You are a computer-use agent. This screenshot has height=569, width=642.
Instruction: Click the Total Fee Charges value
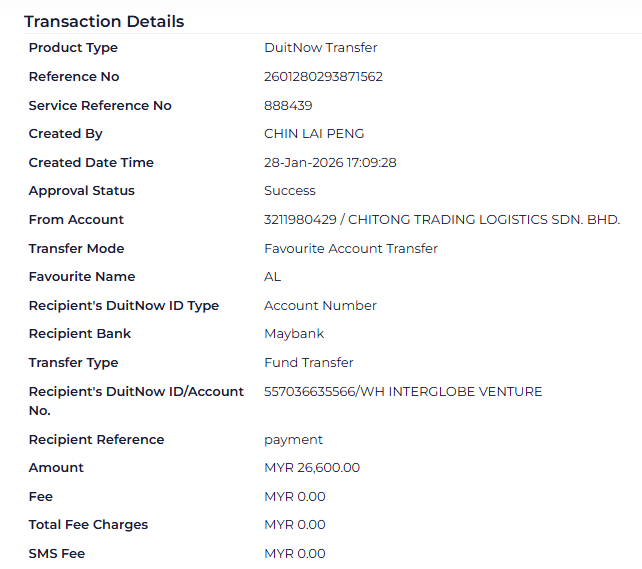point(294,525)
